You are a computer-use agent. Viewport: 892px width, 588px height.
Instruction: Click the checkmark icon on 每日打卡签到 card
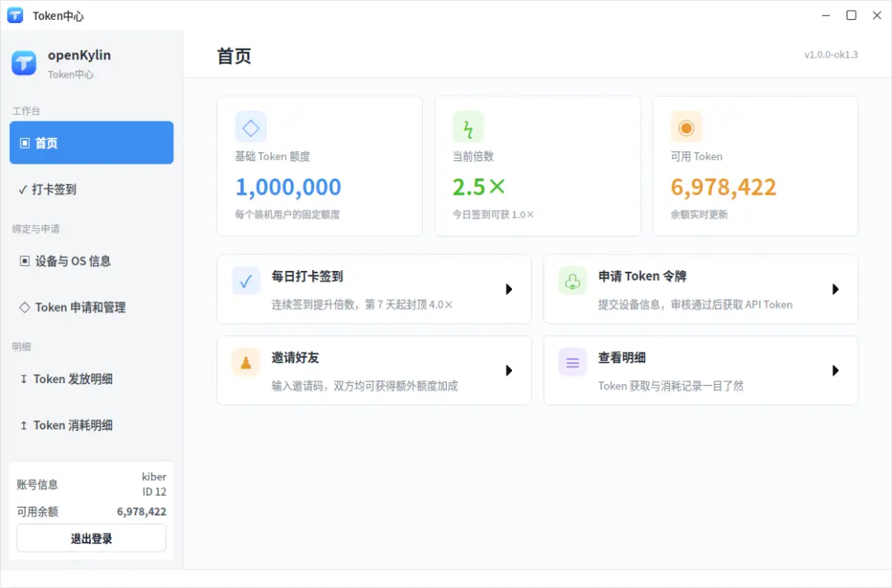[246, 281]
